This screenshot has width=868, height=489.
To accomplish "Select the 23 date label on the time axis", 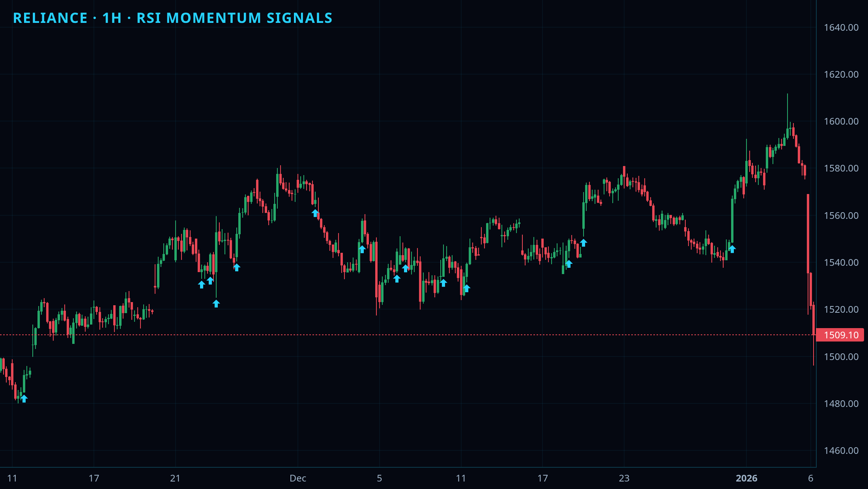I will click(624, 478).
